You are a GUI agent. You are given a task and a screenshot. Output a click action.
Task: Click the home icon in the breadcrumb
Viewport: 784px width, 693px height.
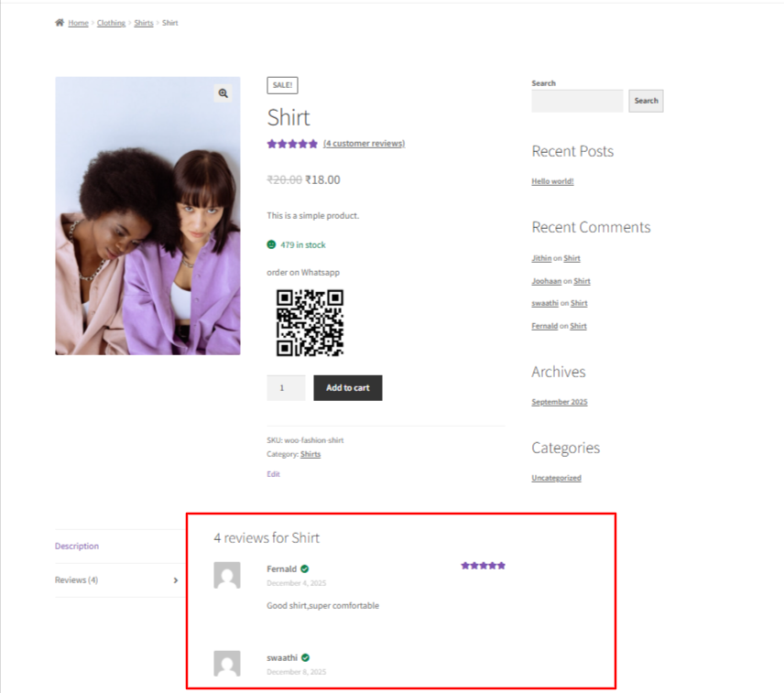click(x=61, y=22)
